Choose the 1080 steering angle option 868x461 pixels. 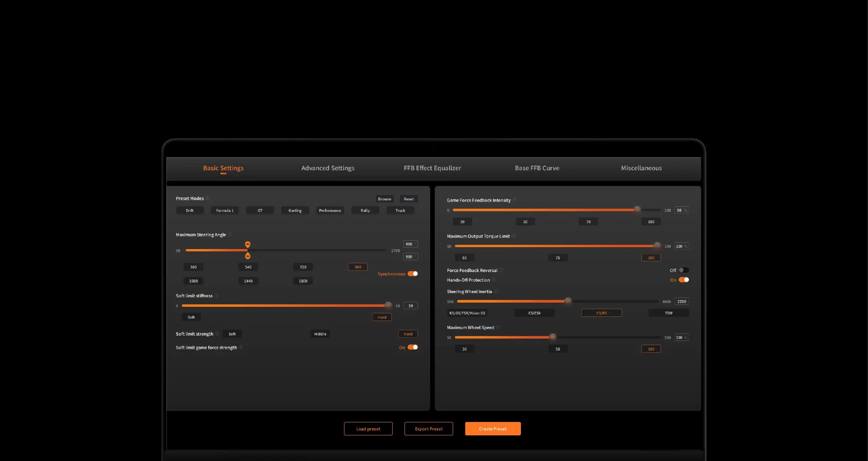[x=193, y=281]
